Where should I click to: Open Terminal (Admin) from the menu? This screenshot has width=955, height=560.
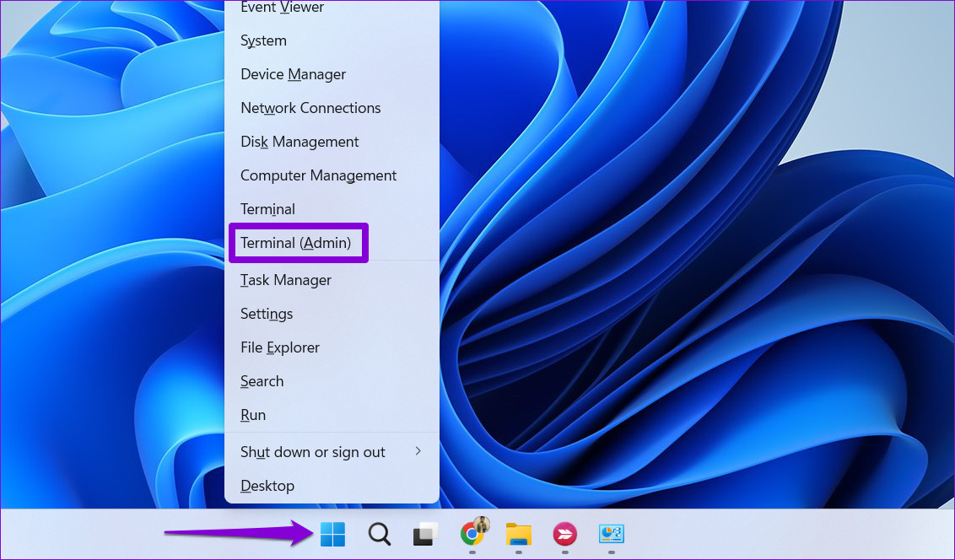pos(295,243)
